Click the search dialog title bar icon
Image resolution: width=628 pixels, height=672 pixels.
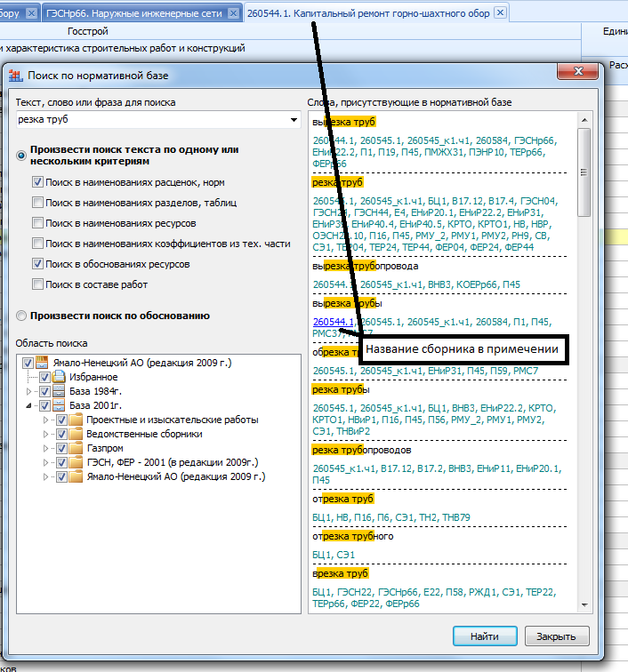pyautogui.click(x=16, y=76)
